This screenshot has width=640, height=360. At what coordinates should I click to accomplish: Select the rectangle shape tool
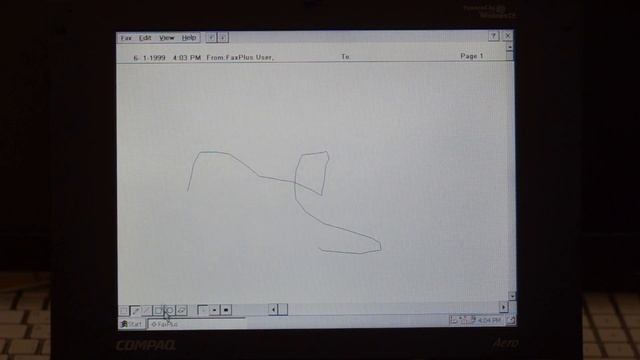158,311
